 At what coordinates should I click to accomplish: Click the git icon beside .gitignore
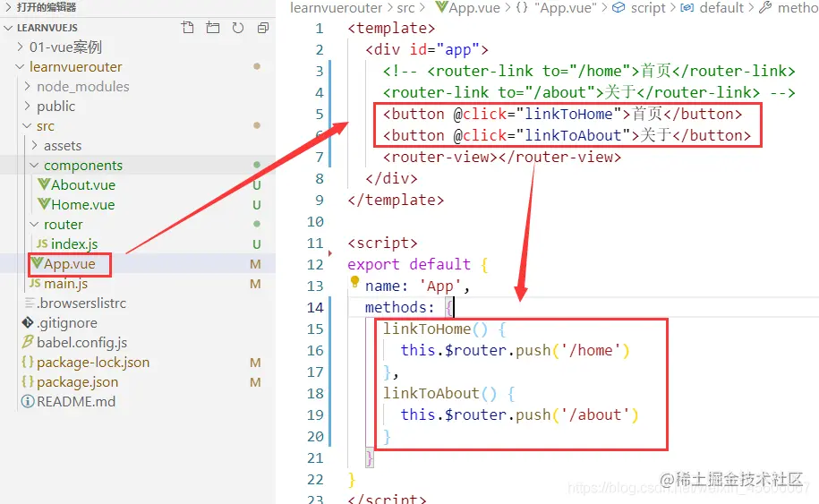pyautogui.click(x=28, y=323)
